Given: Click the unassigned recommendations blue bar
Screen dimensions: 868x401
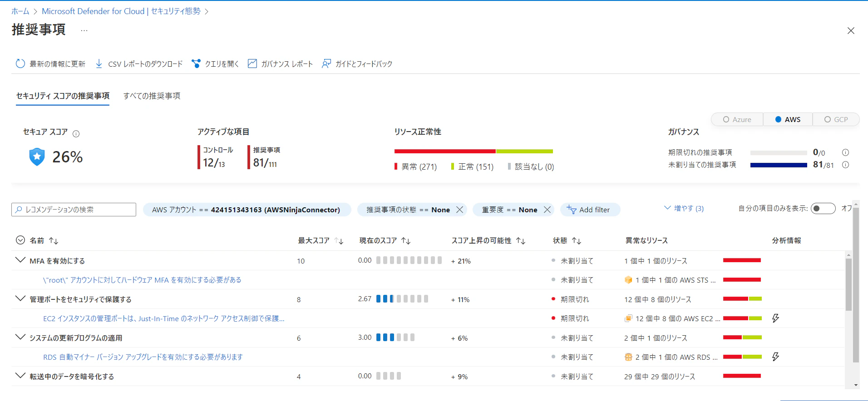Looking at the screenshot, I should [779, 165].
